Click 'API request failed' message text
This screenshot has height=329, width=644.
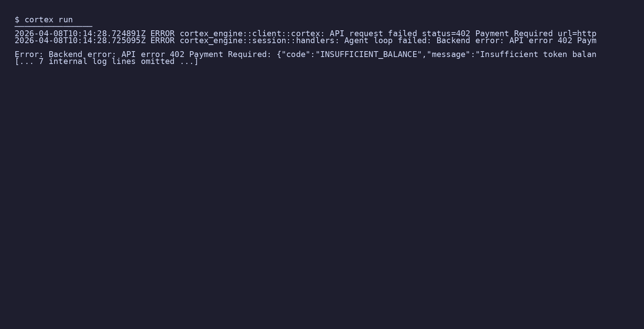point(373,34)
